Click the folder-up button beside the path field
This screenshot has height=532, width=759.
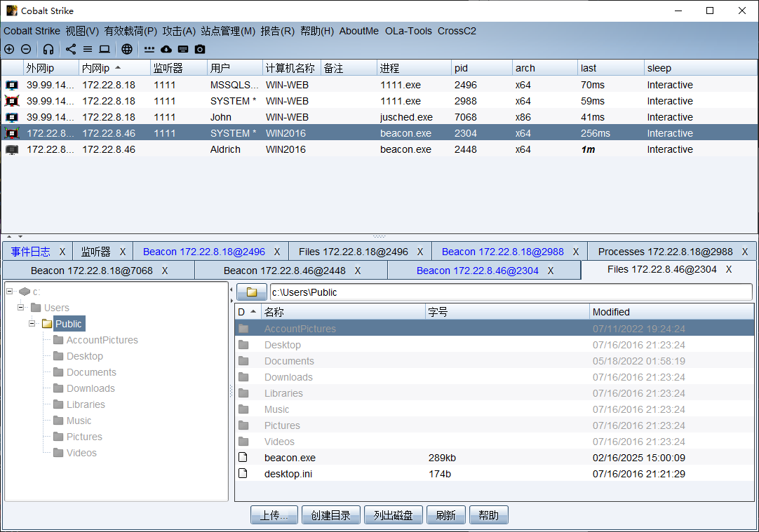pos(251,292)
